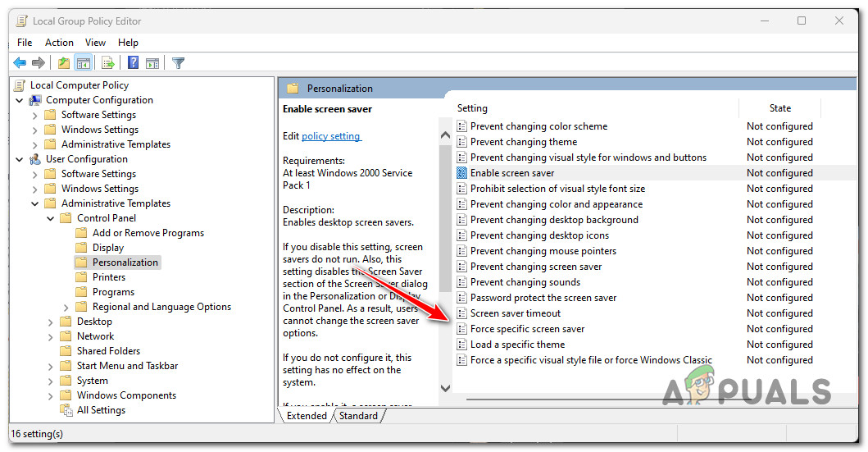
Task: Select Prevent changing color scheme setting
Action: point(539,127)
